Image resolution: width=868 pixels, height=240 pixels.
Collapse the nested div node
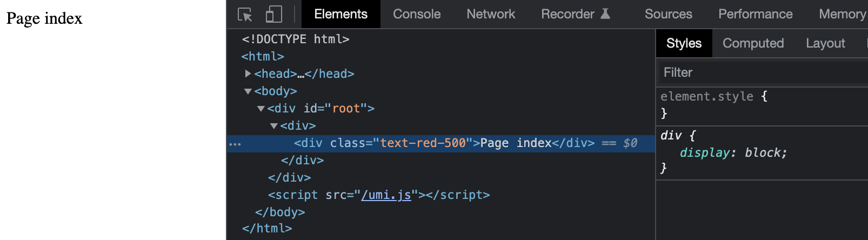point(273,126)
